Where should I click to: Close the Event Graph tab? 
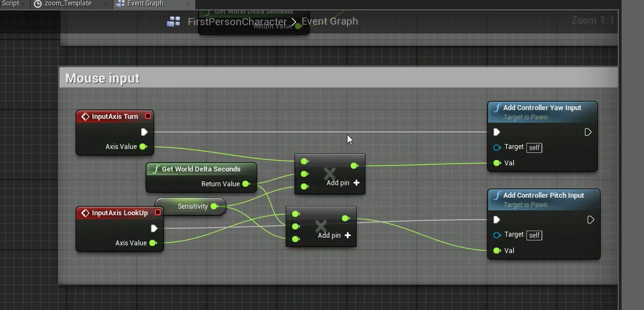click(x=188, y=4)
